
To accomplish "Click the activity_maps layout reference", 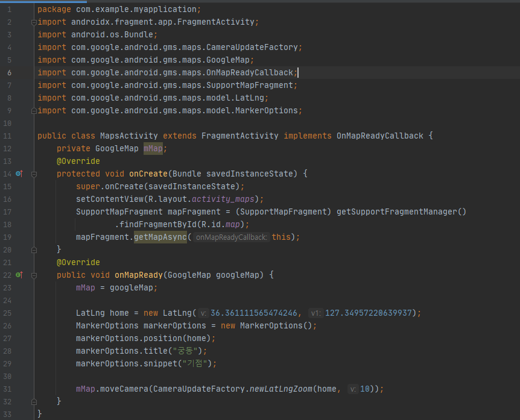I will click(223, 199).
